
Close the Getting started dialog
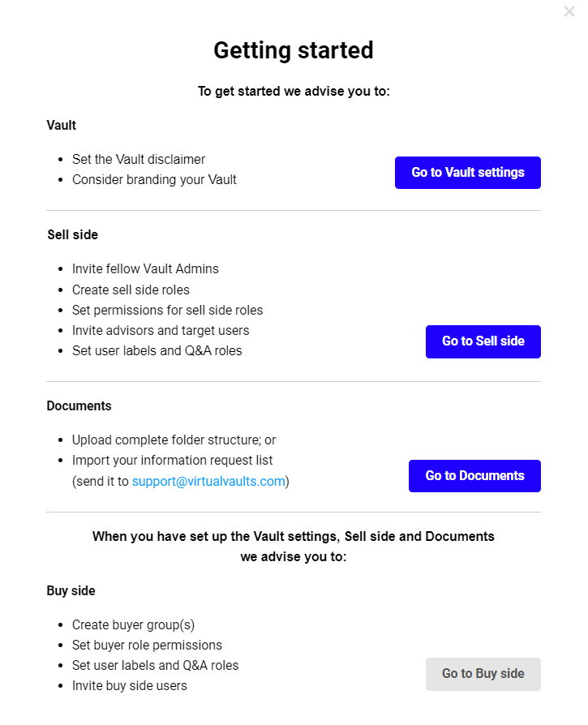pyautogui.click(x=569, y=12)
